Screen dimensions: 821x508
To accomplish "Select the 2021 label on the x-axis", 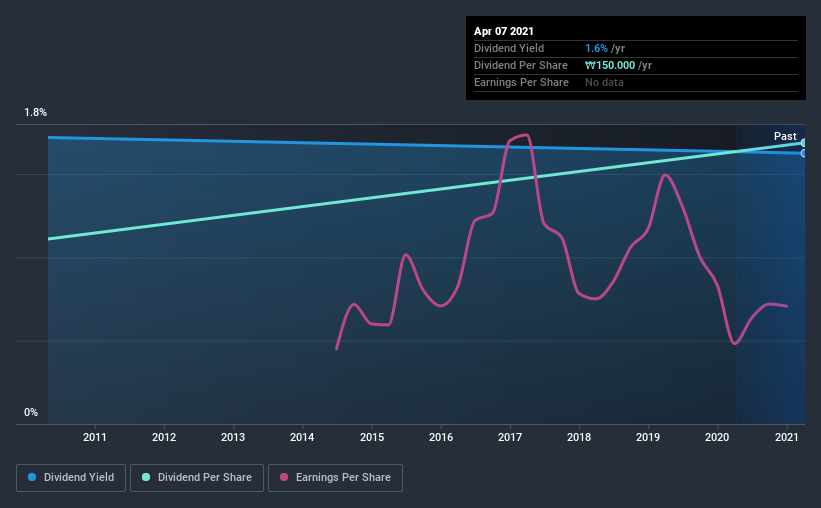I will pyautogui.click(x=786, y=437).
